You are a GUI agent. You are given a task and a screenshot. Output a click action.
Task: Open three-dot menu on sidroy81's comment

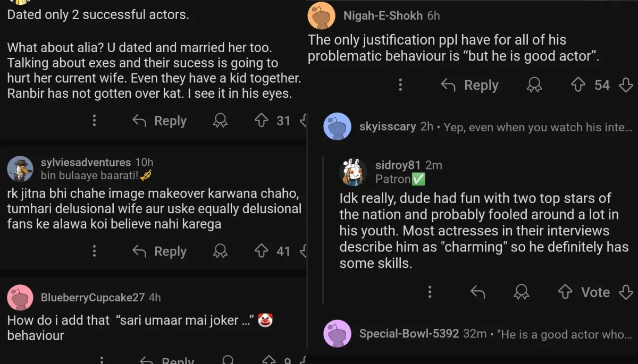click(x=430, y=292)
